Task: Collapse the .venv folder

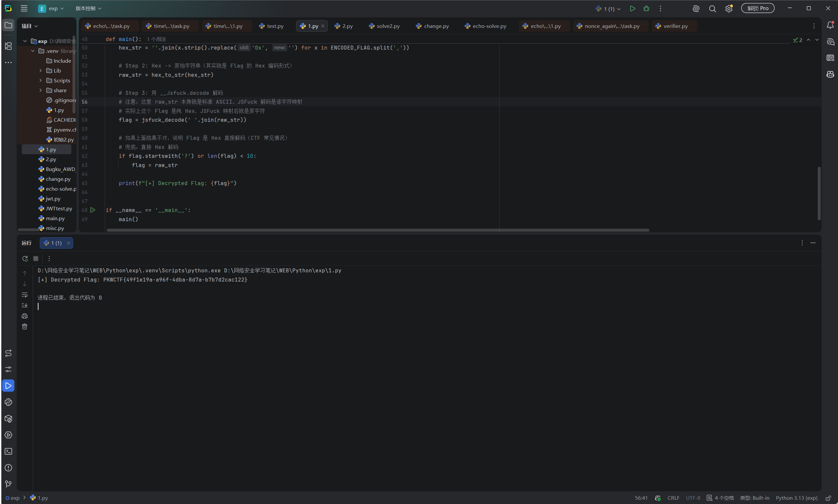Action: tap(33, 51)
